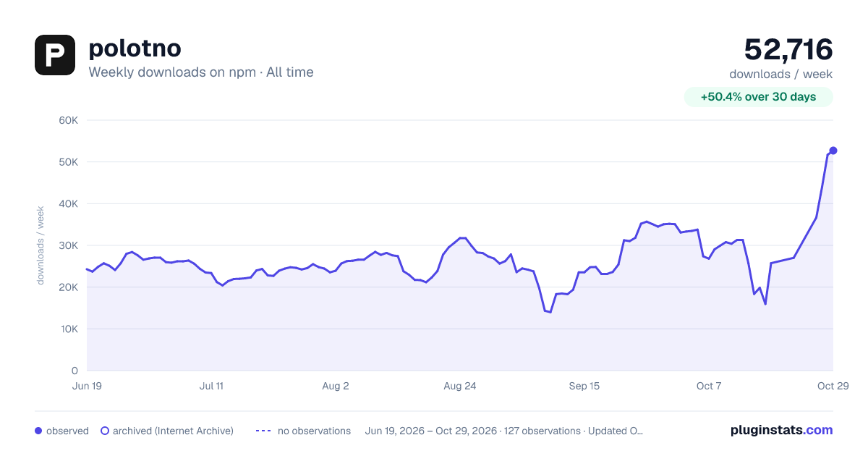Image resolution: width=868 pixels, height=456 pixels.
Task: Click the 60K y-axis label
Action: (x=68, y=120)
